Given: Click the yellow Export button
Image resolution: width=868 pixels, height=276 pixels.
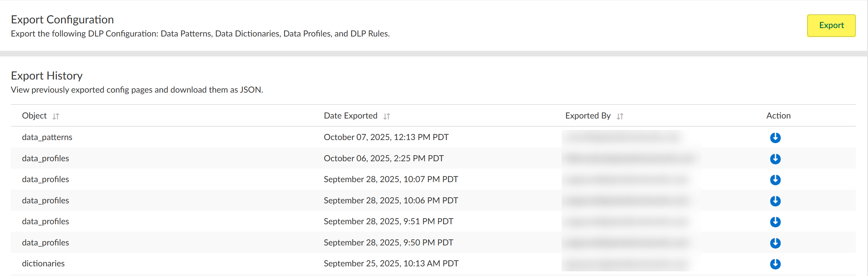Looking at the screenshot, I should click(831, 25).
